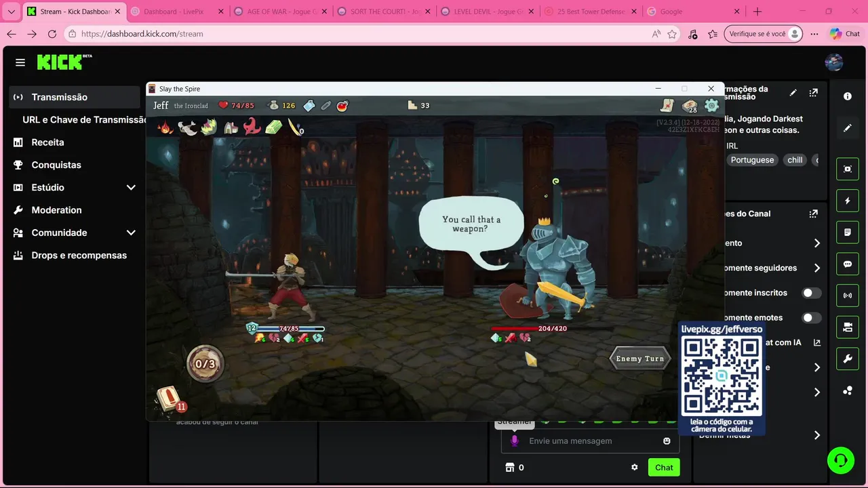This screenshot has height=488, width=868.
Task: Open the game map icon
Action: coord(668,105)
